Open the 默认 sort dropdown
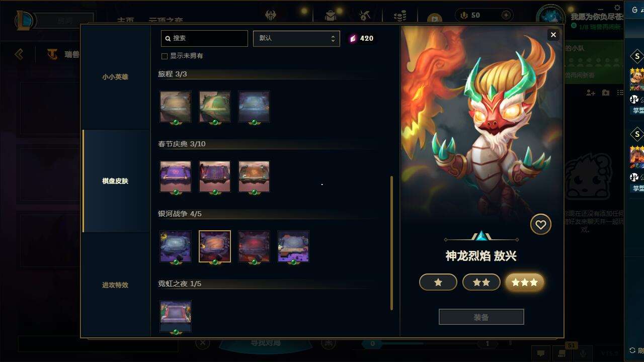Viewport: 644px width, 362px height. click(296, 38)
